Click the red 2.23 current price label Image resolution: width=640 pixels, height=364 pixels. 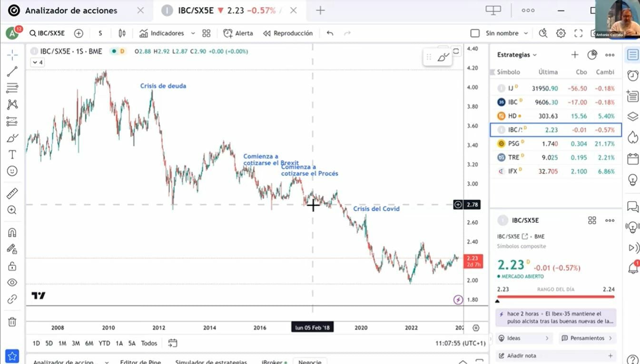(473, 261)
